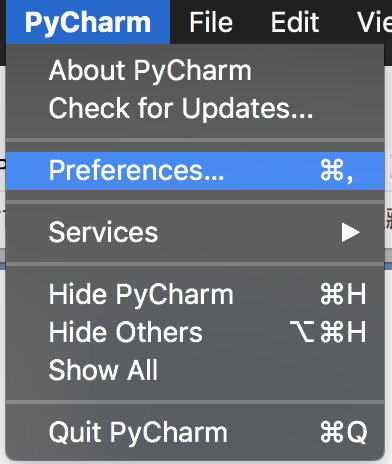
Task: Open the partially visible View menu
Action: (374, 22)
